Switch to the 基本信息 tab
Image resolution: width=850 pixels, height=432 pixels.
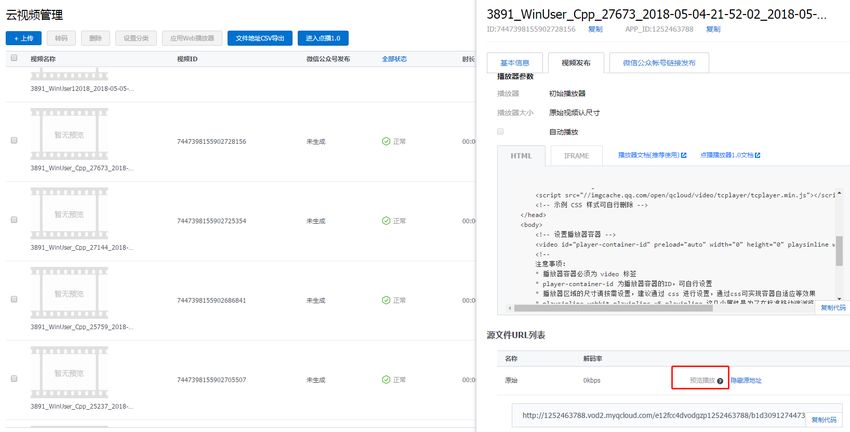point(514,63)
